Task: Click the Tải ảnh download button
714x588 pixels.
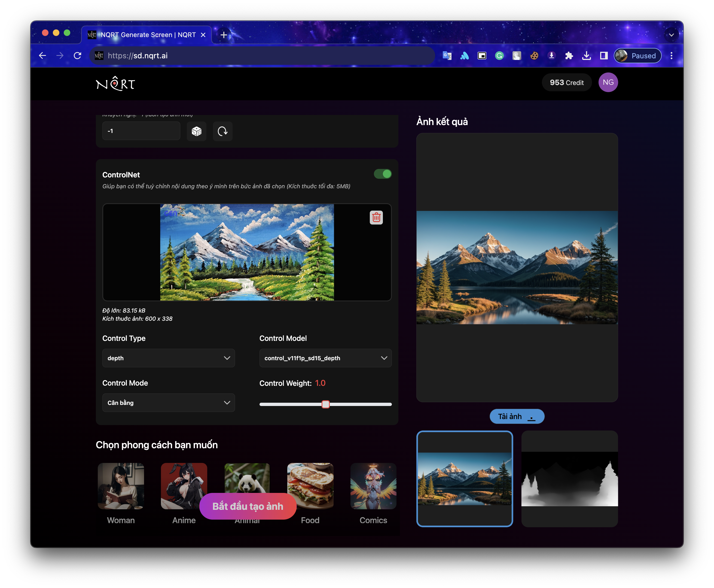Action: pos(517,416)
